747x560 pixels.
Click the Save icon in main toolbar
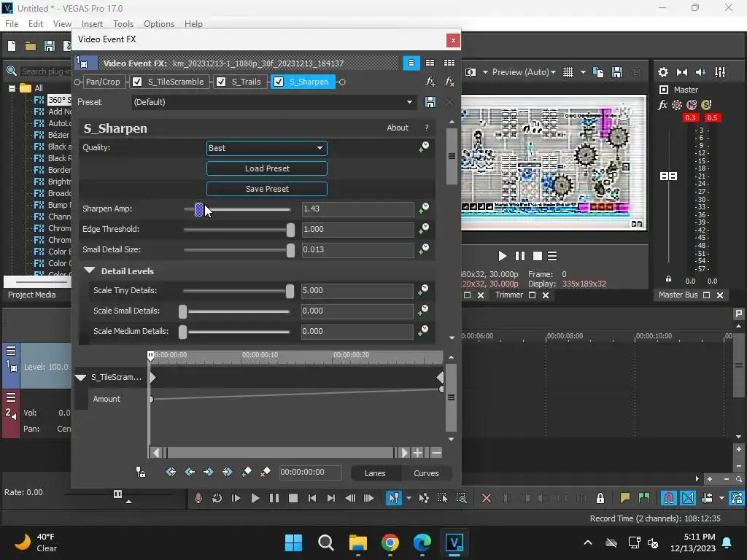coord(50,46)
